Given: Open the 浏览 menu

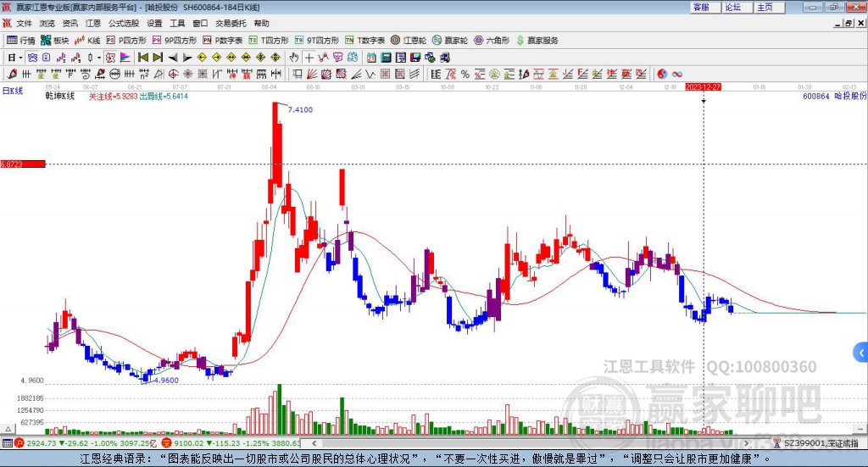Looking at the screenshot, I should coord(47,23).
